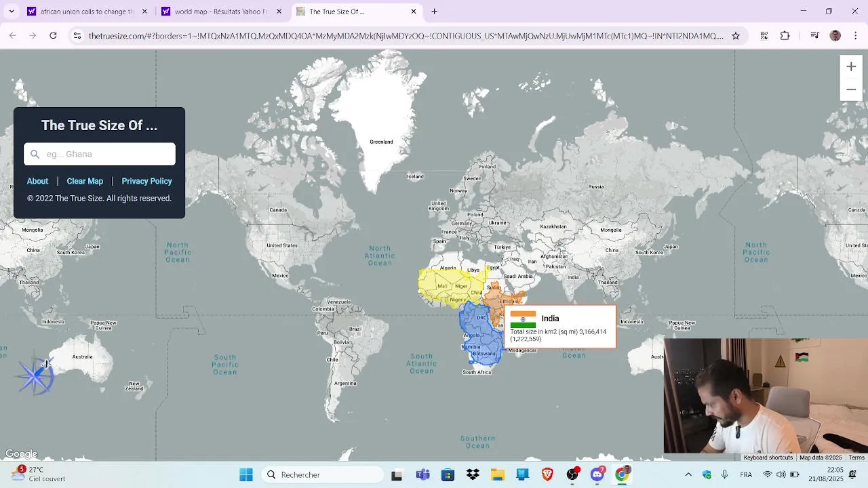This screenshot has height=488, width=868.
Task: Open the Chrome profile avatar
Action: coord(835,36)
